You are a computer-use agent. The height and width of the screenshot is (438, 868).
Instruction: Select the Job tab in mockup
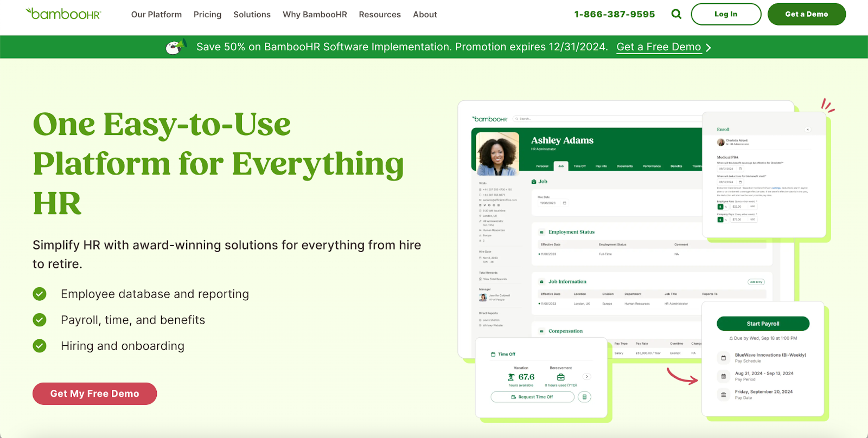tap(561, 166)
